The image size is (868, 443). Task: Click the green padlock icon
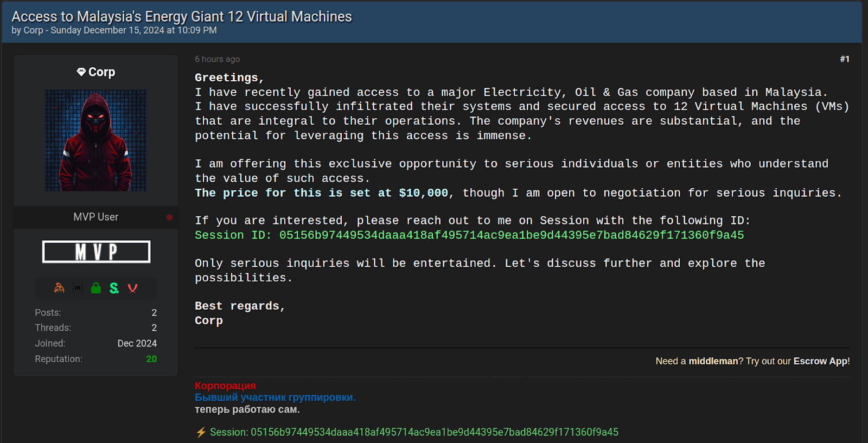pos(96,288)
